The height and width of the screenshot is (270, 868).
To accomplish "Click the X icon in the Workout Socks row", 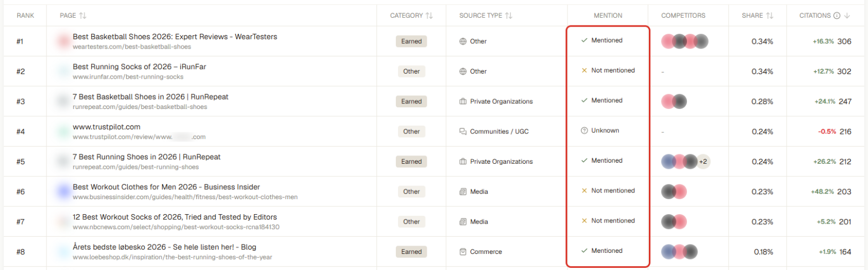I will click(584, 220).
